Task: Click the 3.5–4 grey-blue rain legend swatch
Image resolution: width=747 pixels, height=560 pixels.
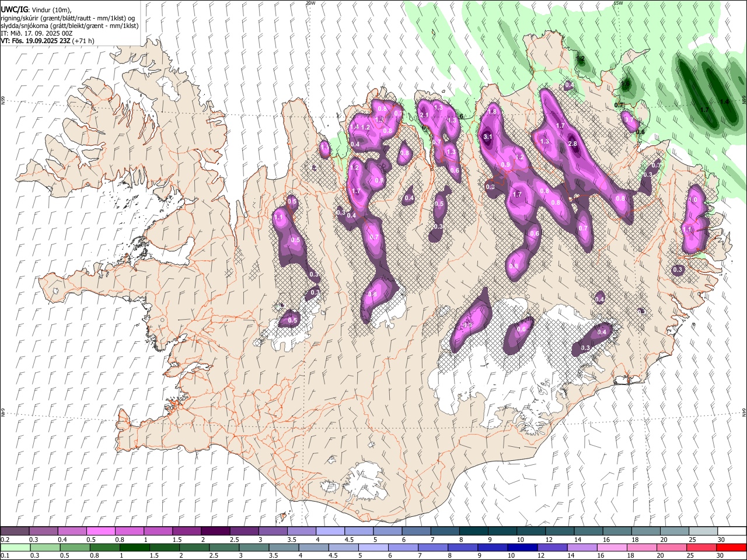Action: click(284, 547)
